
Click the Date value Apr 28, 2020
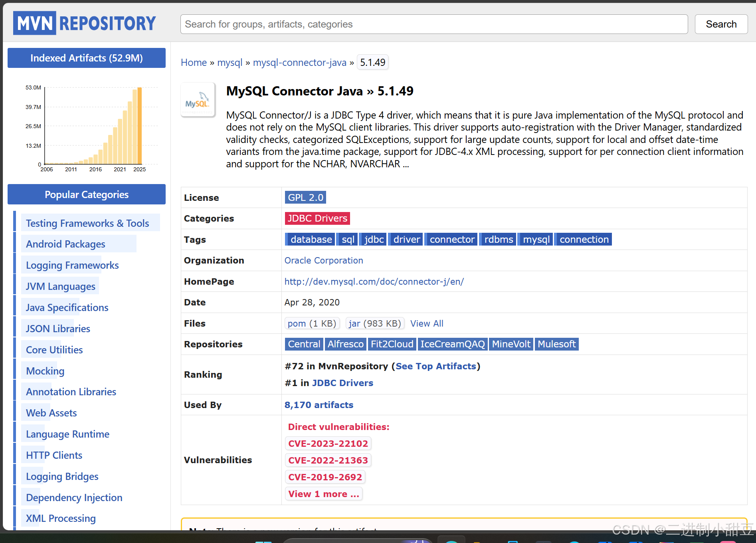(x=312, y=302)
